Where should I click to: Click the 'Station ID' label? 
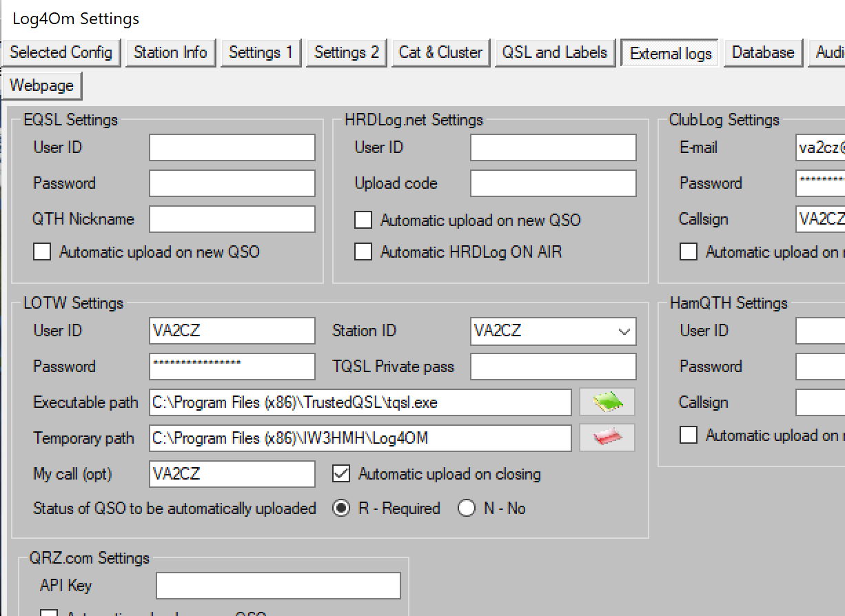click(364, 331)
